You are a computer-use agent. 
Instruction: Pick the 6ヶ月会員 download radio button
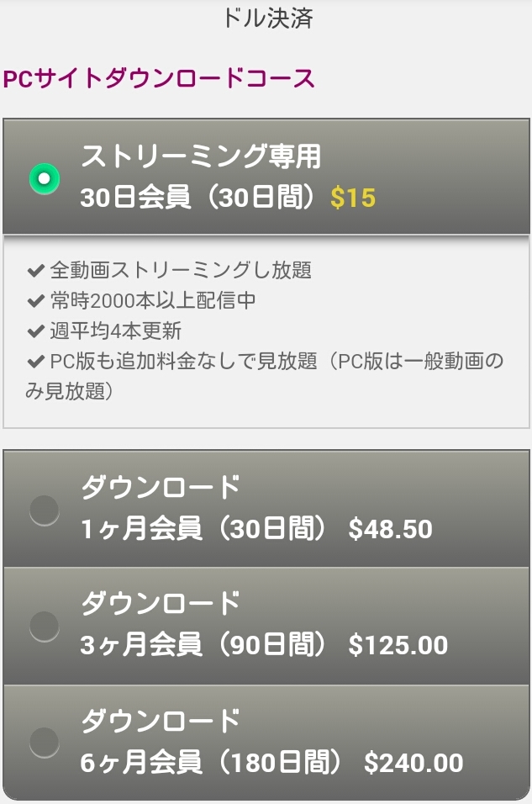[44, 743]
